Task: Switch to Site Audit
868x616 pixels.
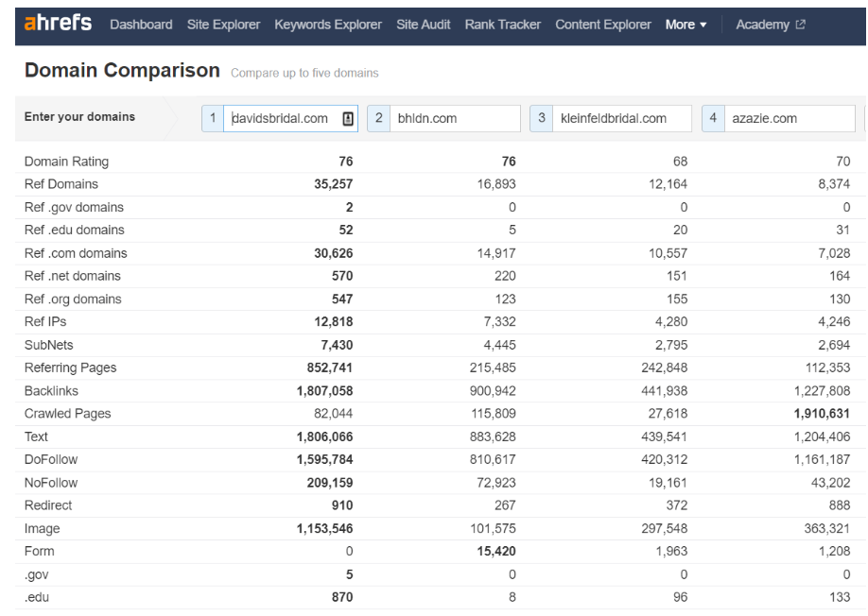Action: [x=424, y=25]
